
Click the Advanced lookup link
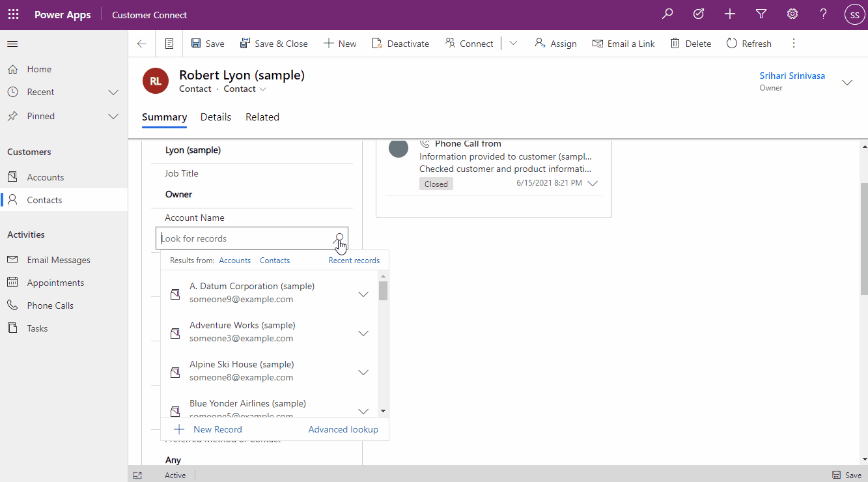(343, 429)
